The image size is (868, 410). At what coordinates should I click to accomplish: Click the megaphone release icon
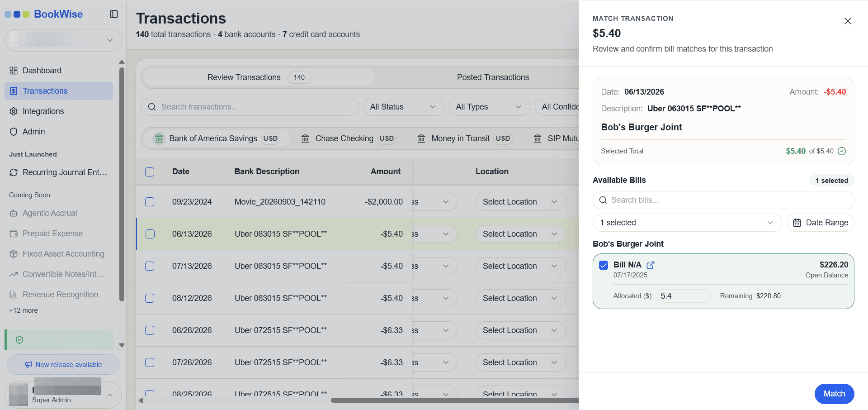(28, 365)
